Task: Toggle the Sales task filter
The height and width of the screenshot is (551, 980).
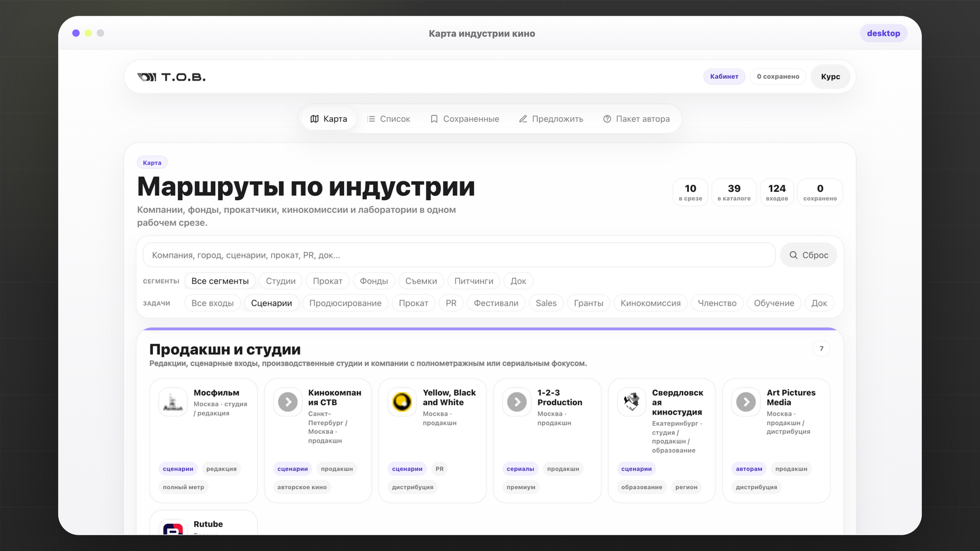Action: tap(546, 303)
